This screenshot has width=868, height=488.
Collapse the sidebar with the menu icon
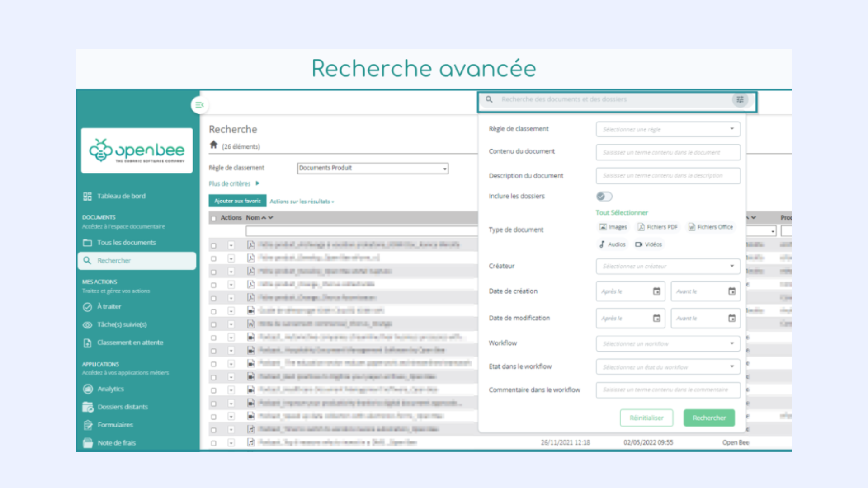[199, 105]
